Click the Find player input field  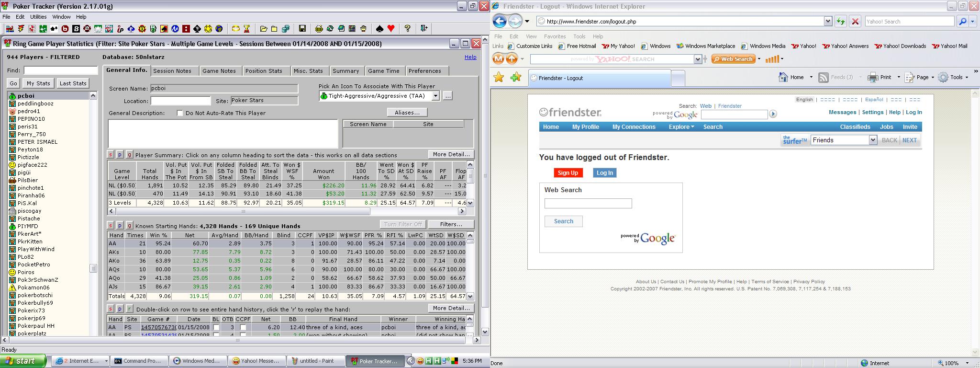(x=61, y=70)
